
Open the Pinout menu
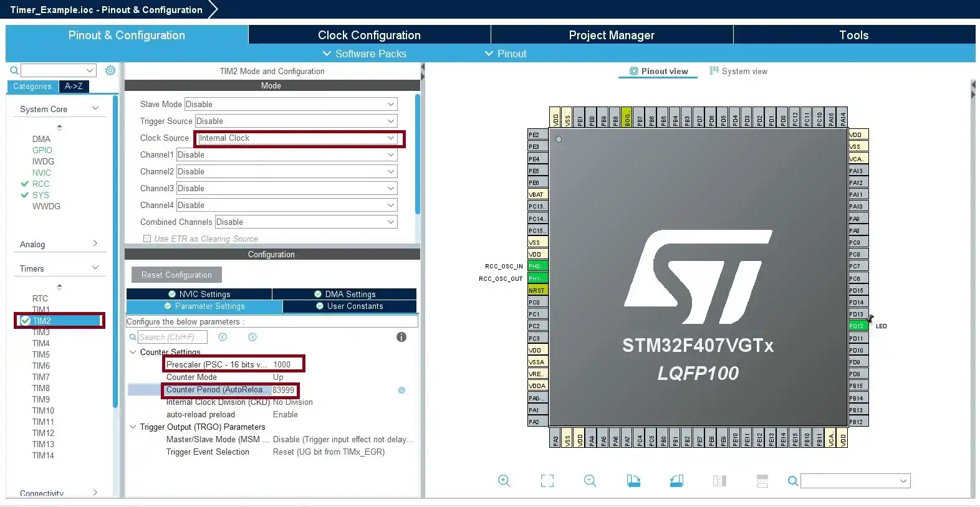click(506, 54)
